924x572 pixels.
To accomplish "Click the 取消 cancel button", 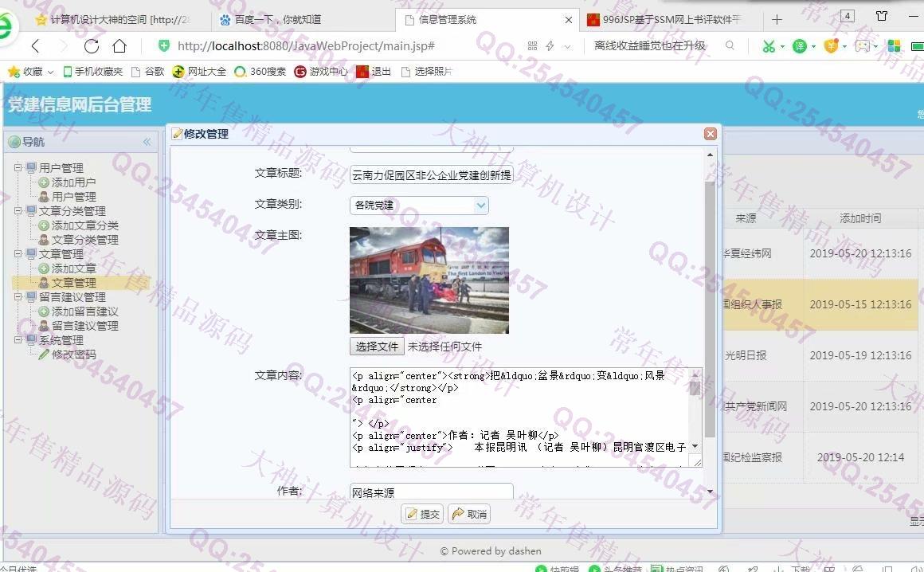I will pyautogui.click(x=470, y=515).
